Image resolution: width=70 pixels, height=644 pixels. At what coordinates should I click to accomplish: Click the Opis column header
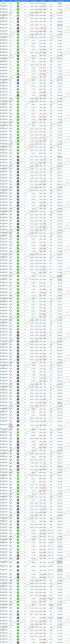point(67,1)
